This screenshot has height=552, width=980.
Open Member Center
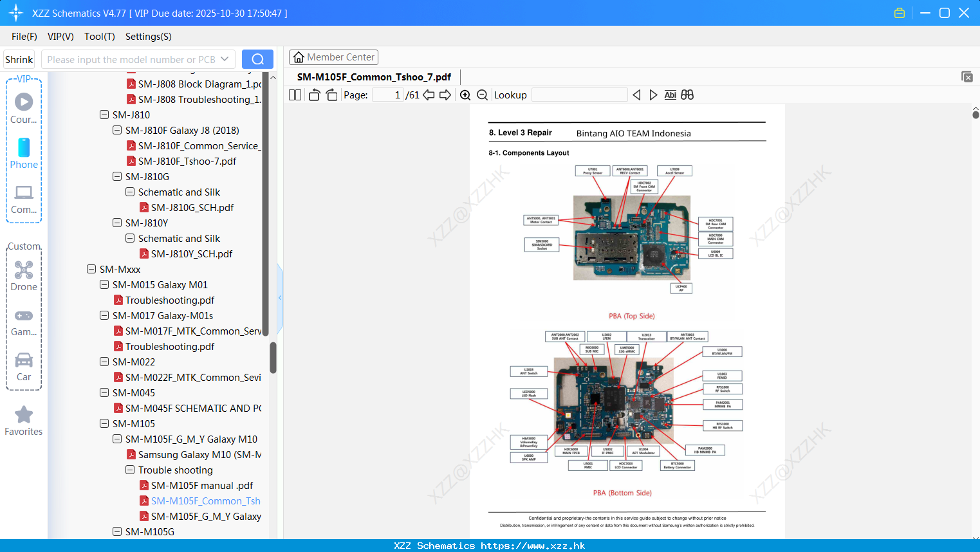[x=333, y=57]
